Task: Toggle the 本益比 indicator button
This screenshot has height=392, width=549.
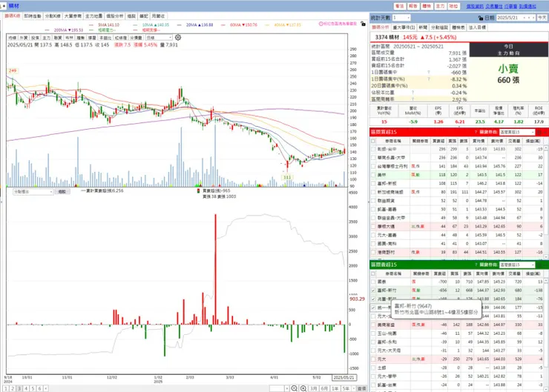Action: 105,38
